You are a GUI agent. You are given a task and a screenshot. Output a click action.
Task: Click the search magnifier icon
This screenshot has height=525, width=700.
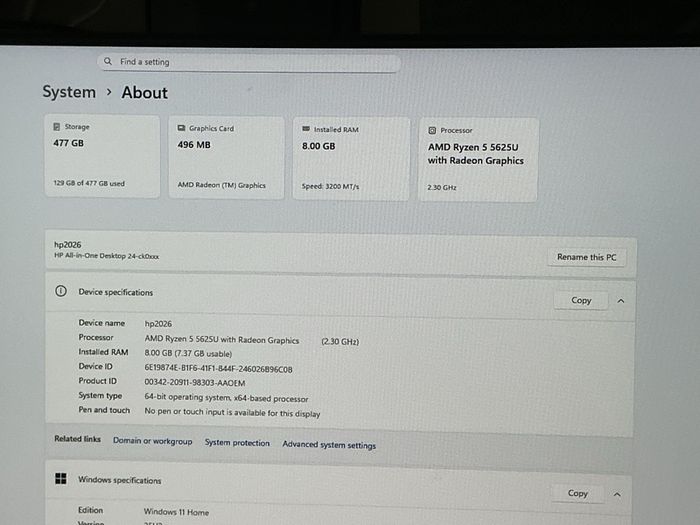click(x=108, y=61)
